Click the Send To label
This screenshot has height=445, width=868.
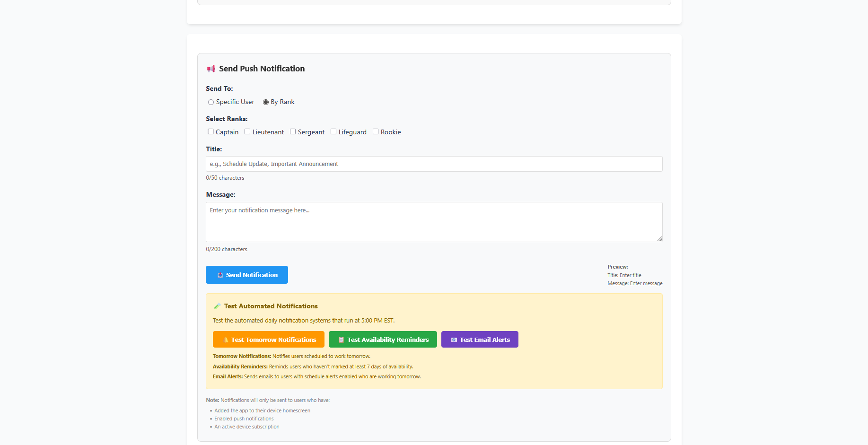pyautogui.click(x=219, y=89)
